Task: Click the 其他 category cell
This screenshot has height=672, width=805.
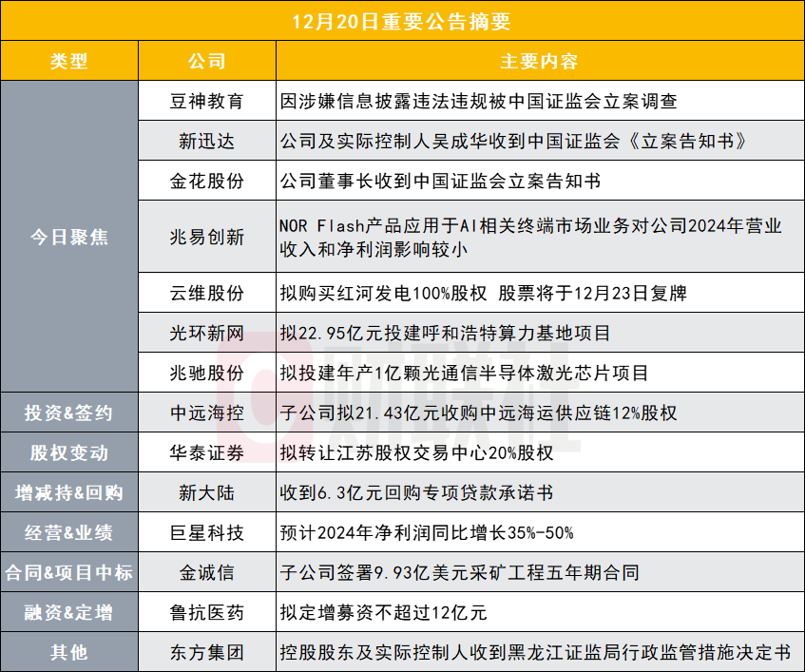Action: pyautogui.click(x=69, y=652)
